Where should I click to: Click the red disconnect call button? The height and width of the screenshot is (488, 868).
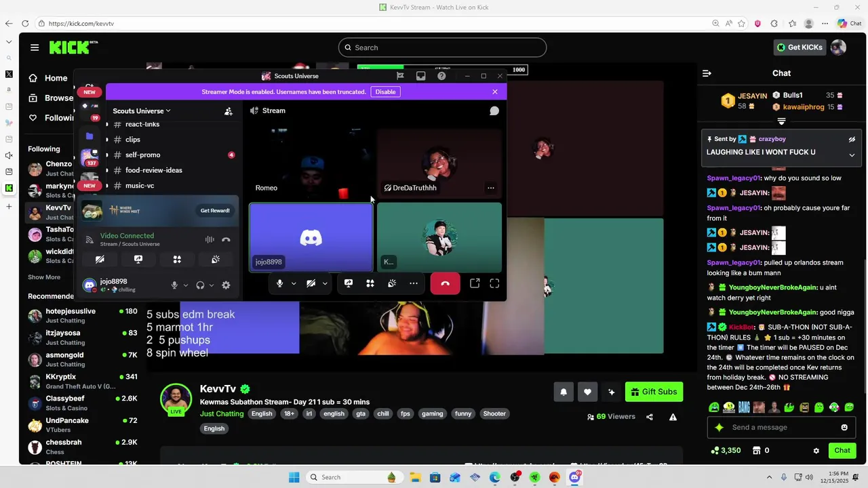click(445, 283)
